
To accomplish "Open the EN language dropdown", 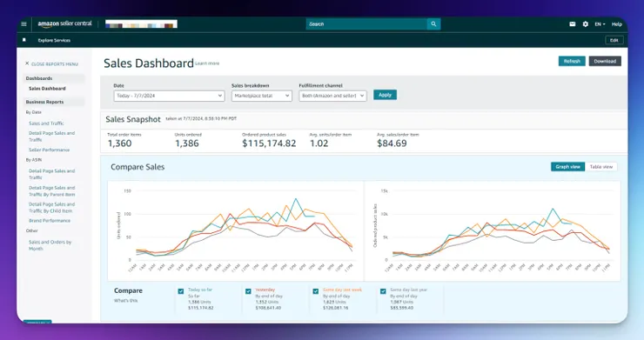I will click(x=600, y=24).
